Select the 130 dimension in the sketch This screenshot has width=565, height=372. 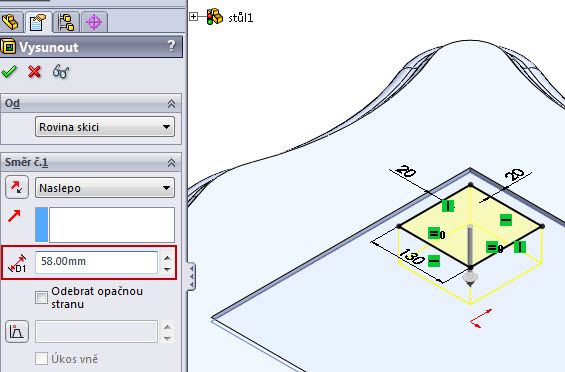point(412,256)
